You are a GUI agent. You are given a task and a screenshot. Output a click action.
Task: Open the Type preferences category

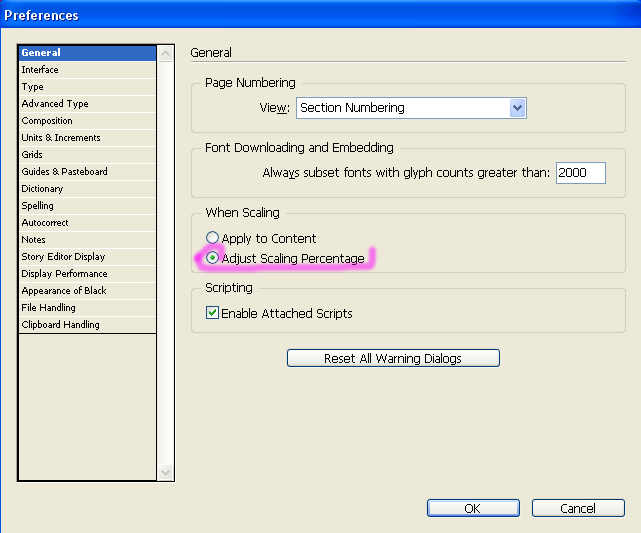click(x=87, y=87)
